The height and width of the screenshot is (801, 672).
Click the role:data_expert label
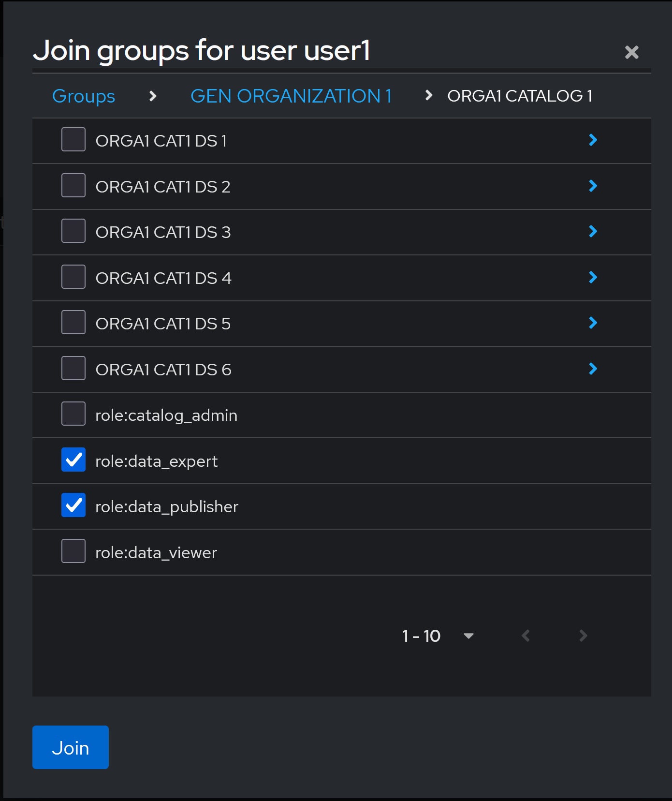(x=157, y=461)
